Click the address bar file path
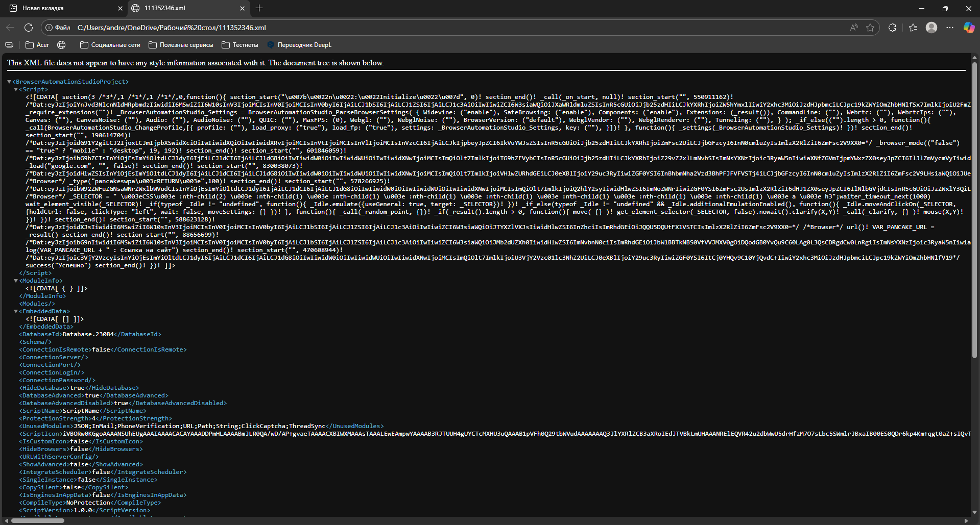The width and height of the screenshot is (980, 525). point(172,28)
